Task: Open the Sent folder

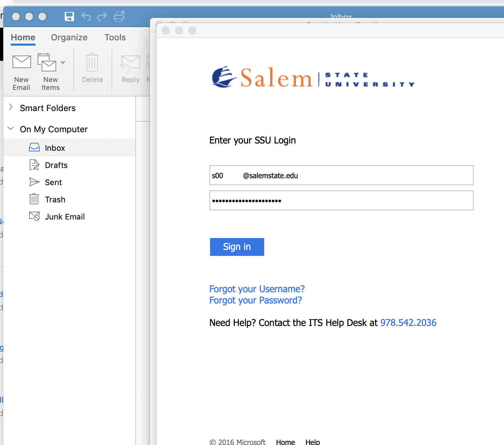Action: tap(69, 182)
